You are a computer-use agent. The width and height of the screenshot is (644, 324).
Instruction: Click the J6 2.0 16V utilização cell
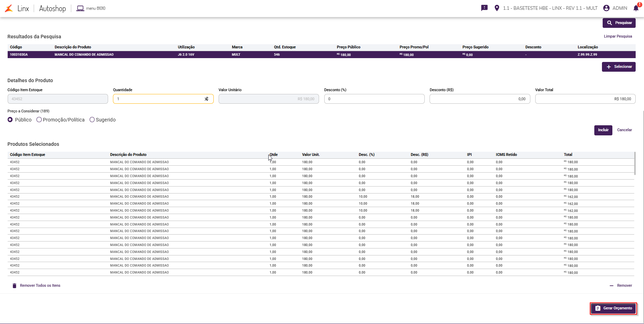tap(186, 55)
